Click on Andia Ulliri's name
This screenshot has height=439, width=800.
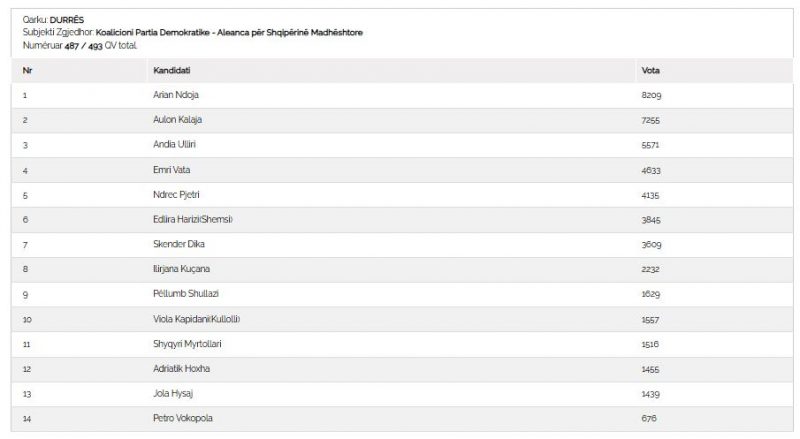point(174,144)
